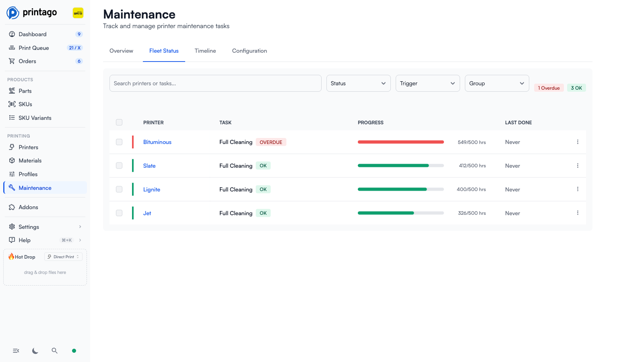644x362 pixels.
Task: Open the Jet printer link
Action: click(147, 213)
